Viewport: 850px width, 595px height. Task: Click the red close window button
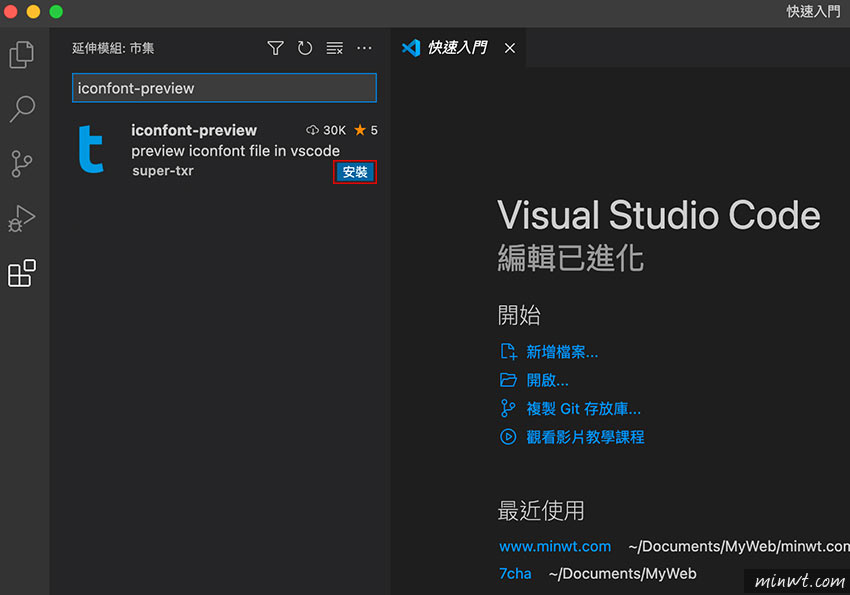(10, 11)
